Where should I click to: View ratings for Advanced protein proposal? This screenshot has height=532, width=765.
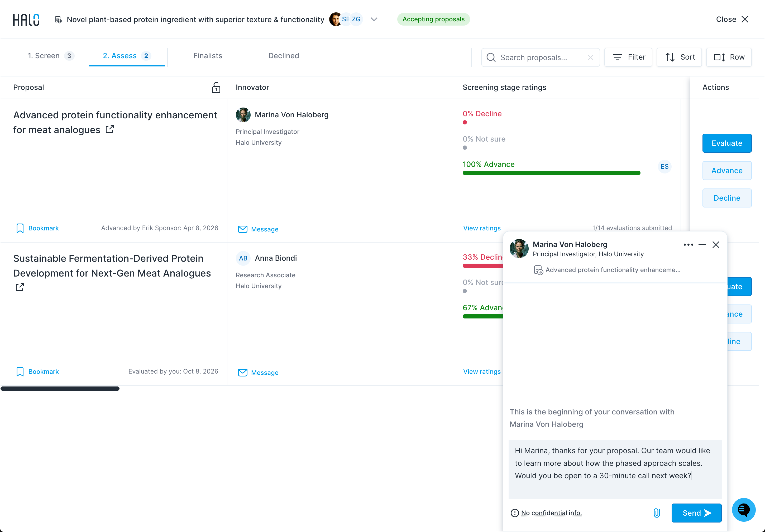point(482,228)
